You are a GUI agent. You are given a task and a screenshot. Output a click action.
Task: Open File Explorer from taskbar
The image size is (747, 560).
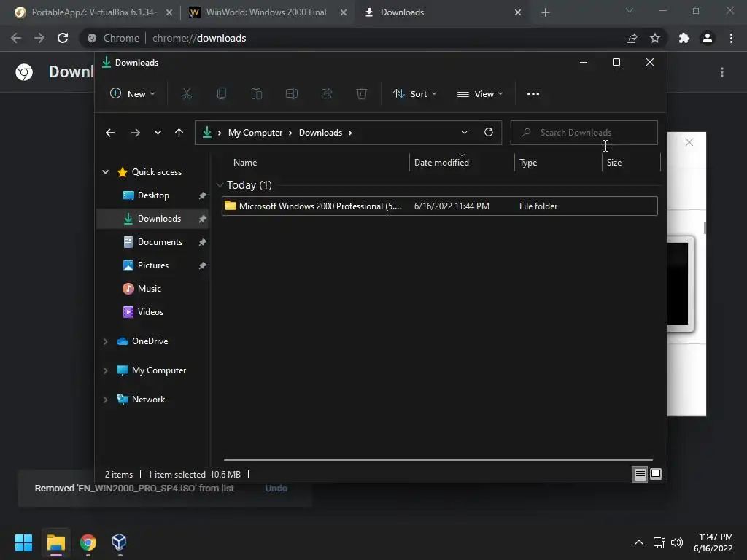[x=55, y=542]
